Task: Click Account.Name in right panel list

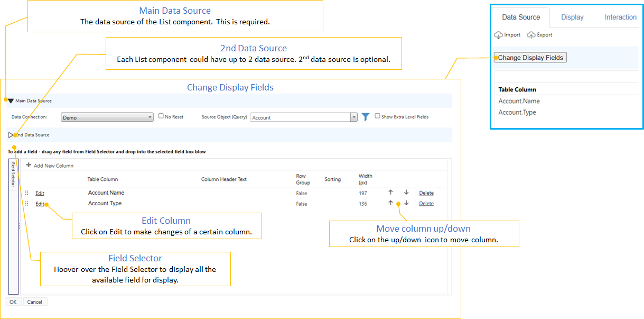Action: 519,101
